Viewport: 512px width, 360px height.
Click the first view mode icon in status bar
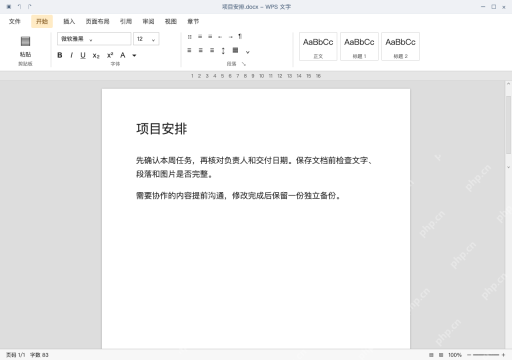[431, 355]
